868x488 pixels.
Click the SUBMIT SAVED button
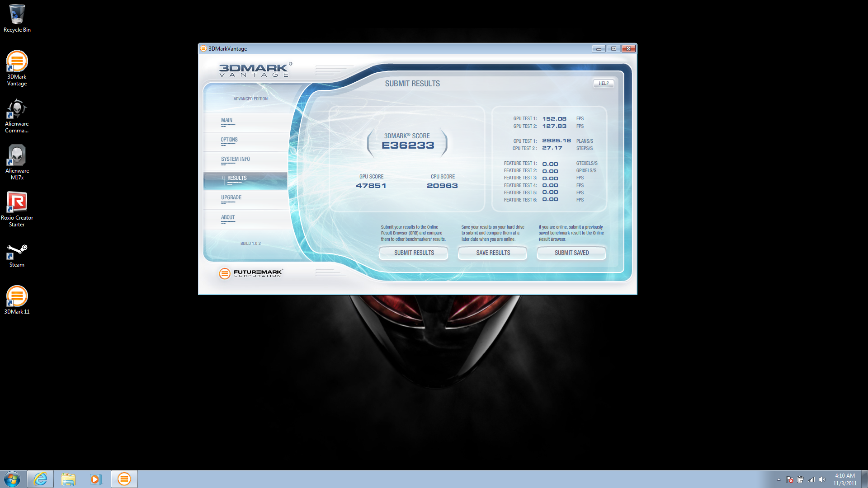[571, 253]
